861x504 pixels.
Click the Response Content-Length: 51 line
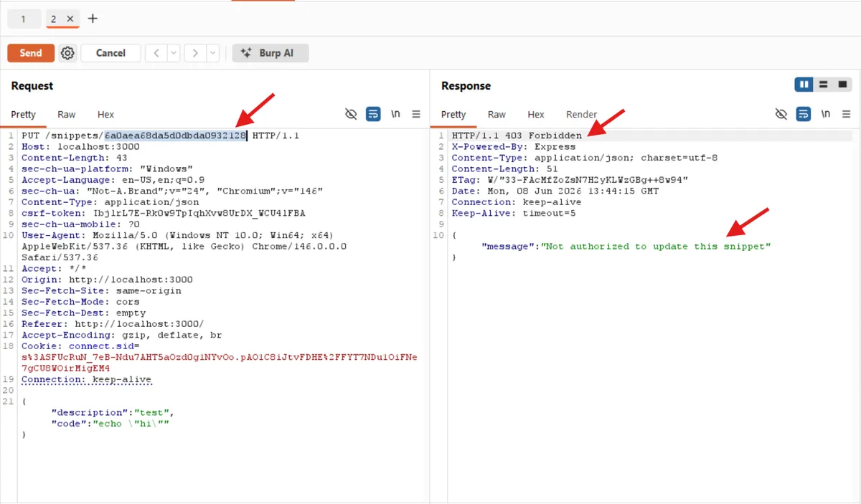(504, 168)
